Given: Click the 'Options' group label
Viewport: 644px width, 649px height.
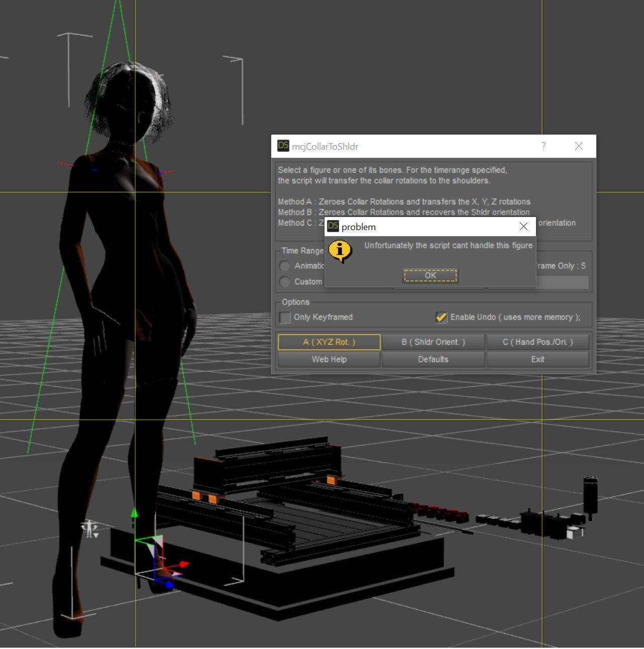Looking at the screenshot, I should coord(295,302).
